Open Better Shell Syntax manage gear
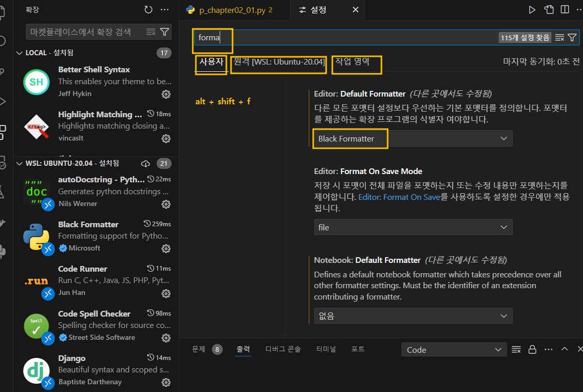The image size is (583, 392). coord(166,95)
